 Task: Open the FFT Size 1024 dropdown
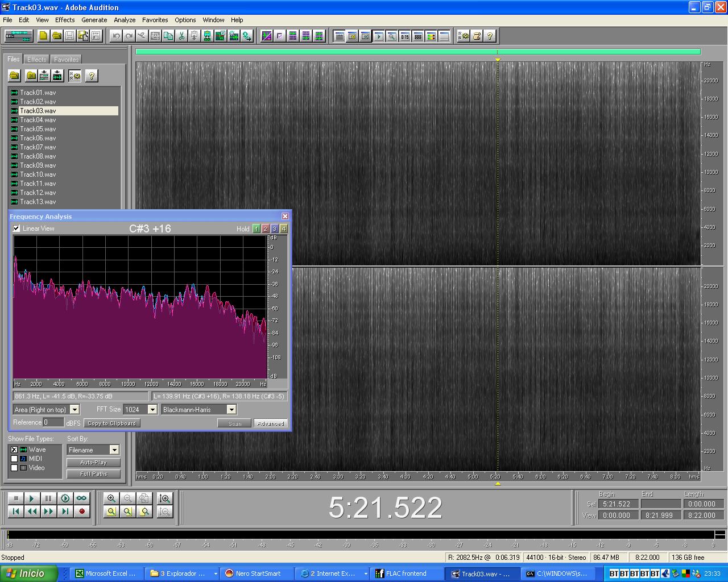click(x=152, y=409)
